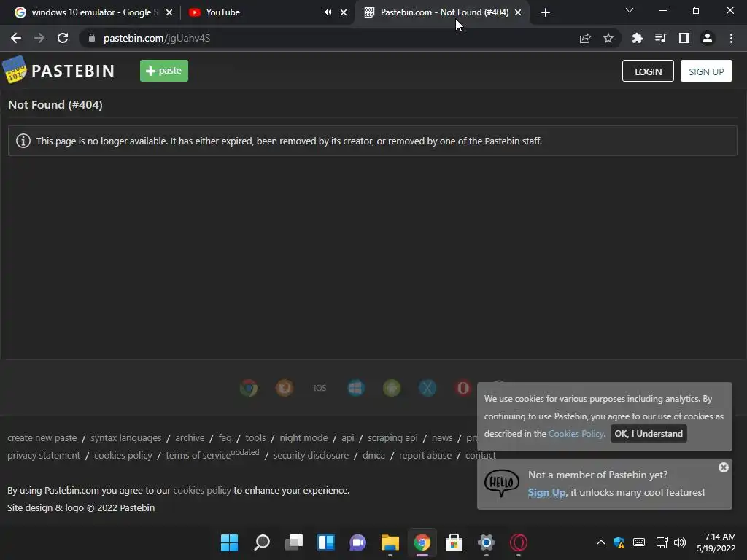Toggle night mode from footer
The width and height of the screenshot is (747, 560).
(303, 437)
